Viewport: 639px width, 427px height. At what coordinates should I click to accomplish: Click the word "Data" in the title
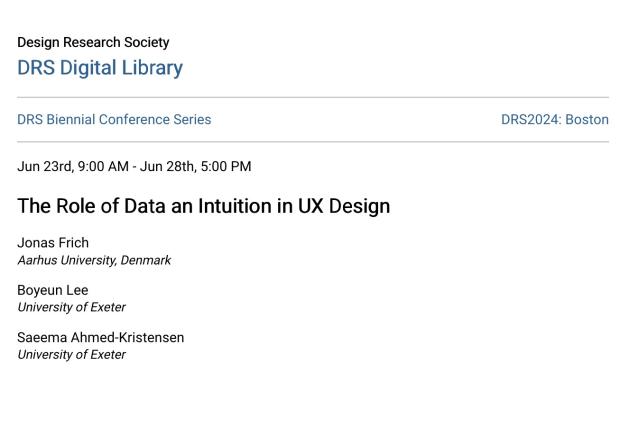click(x=145, y=207)
